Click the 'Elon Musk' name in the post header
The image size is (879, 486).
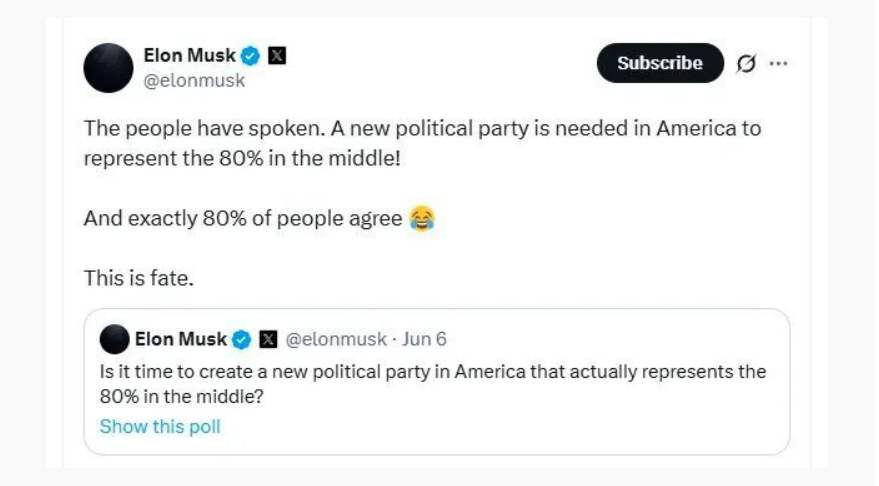(189, 56)
